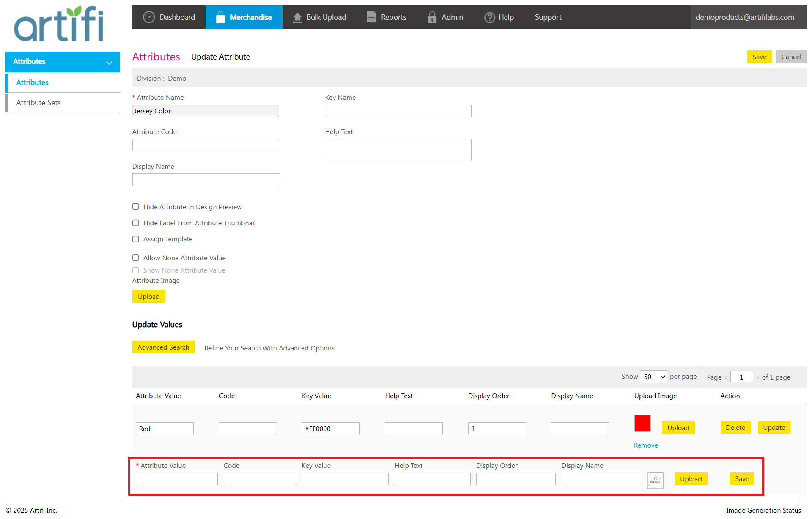Click Remove link under red image
Screen dimensions: 812x519
[645, 445]
